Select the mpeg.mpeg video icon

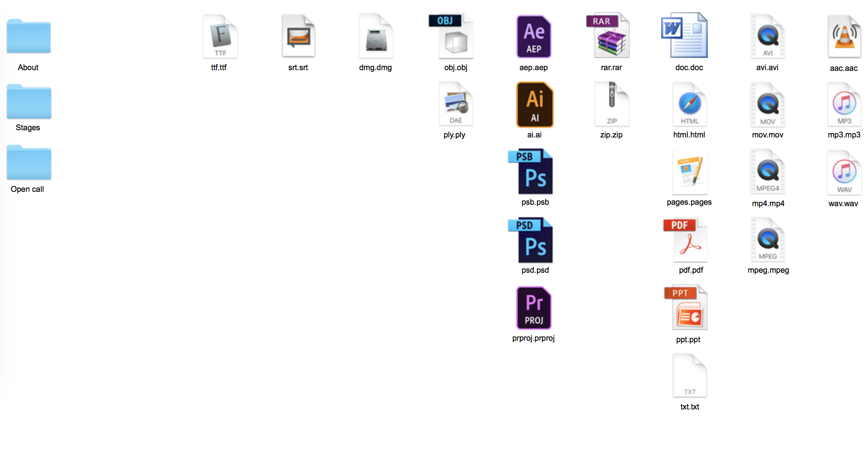768,240
